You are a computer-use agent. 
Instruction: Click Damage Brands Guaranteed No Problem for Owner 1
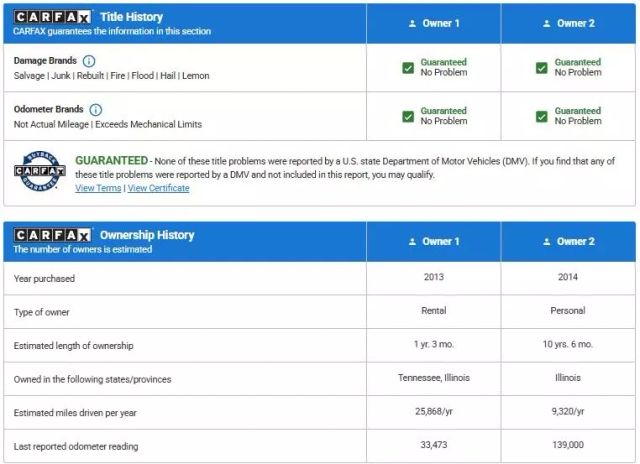pyautogui.click(x=444, y=67)
